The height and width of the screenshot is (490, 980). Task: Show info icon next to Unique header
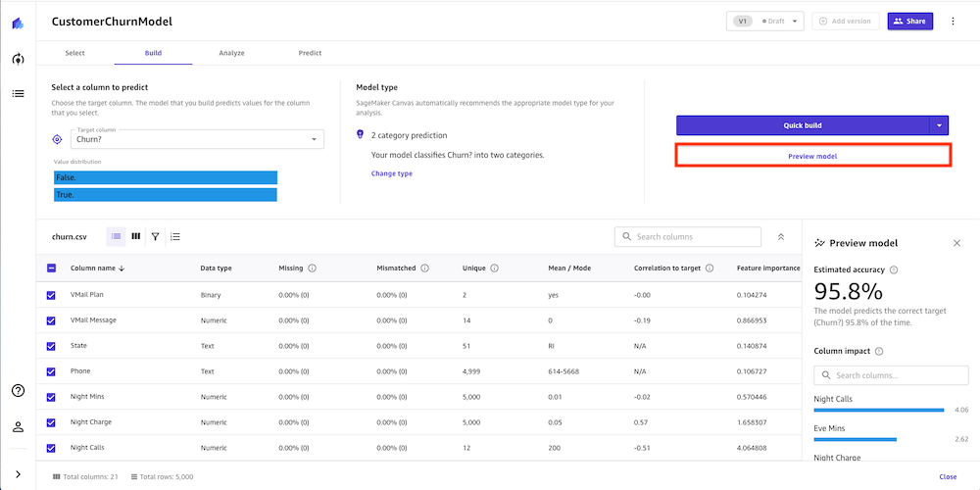494,269
